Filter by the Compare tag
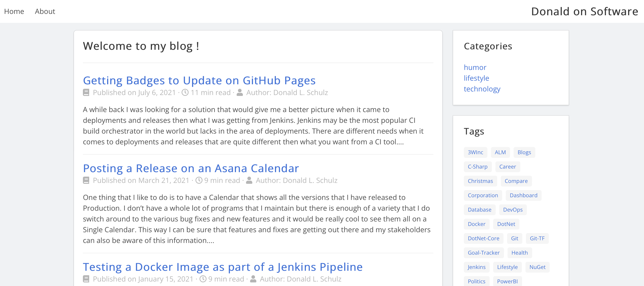Screen dimensions: 644x286 pyautogui.click(x=516, y=181)
